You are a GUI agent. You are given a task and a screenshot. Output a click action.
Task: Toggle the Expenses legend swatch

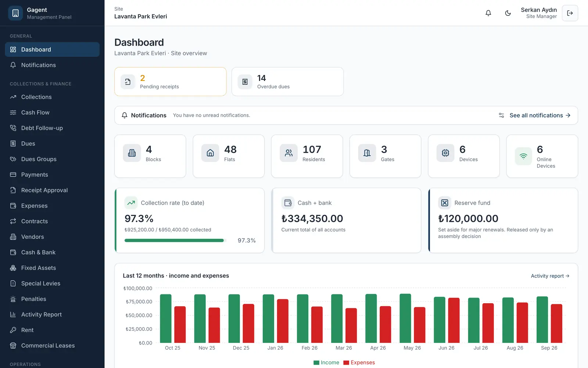click(x=346, y=362)
